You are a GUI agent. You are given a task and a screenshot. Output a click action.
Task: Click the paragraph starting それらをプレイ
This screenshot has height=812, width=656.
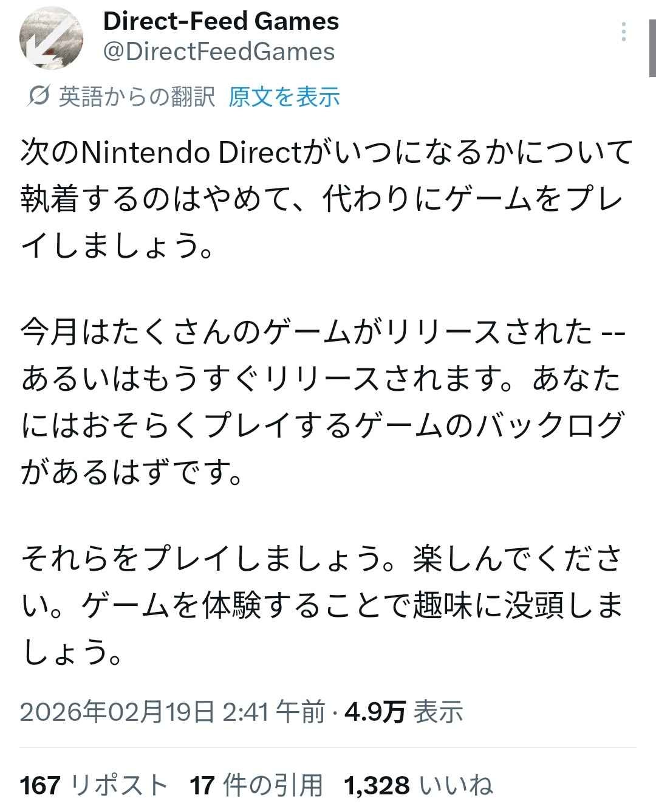tap(323, 604)
